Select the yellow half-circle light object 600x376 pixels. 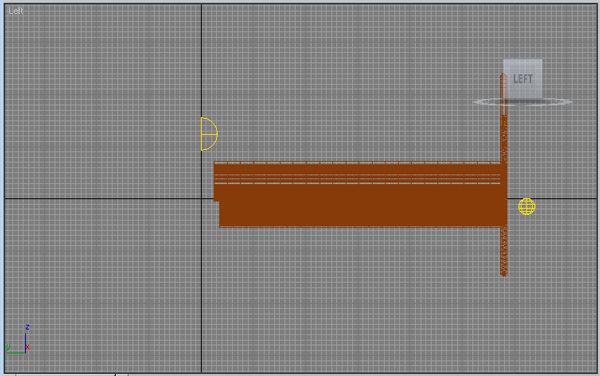click(209, 134)
